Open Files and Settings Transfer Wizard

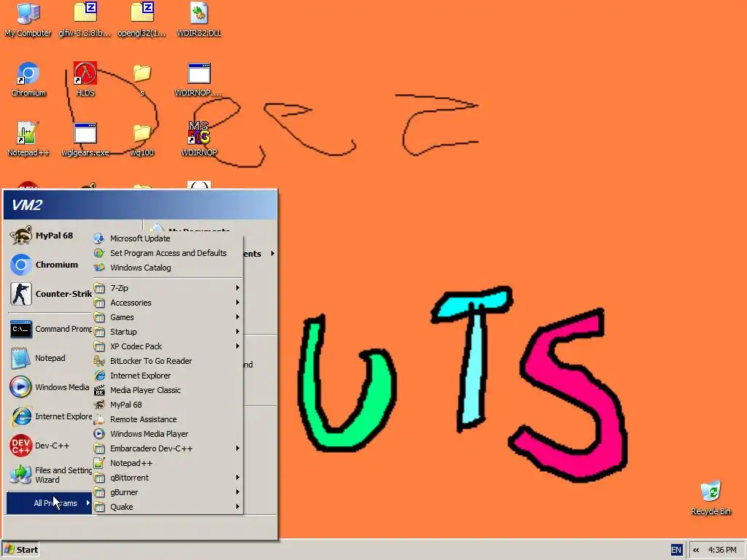point(50,475)
